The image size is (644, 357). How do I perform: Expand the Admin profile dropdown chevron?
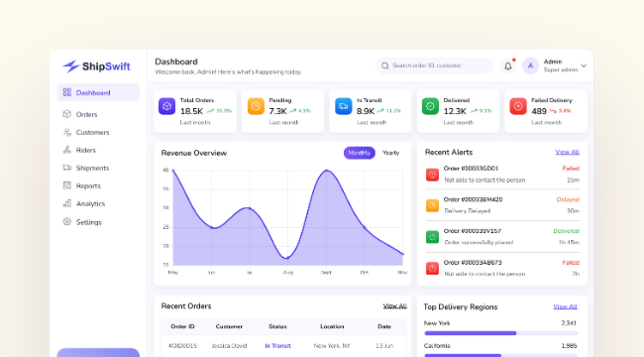click(584, 65)
